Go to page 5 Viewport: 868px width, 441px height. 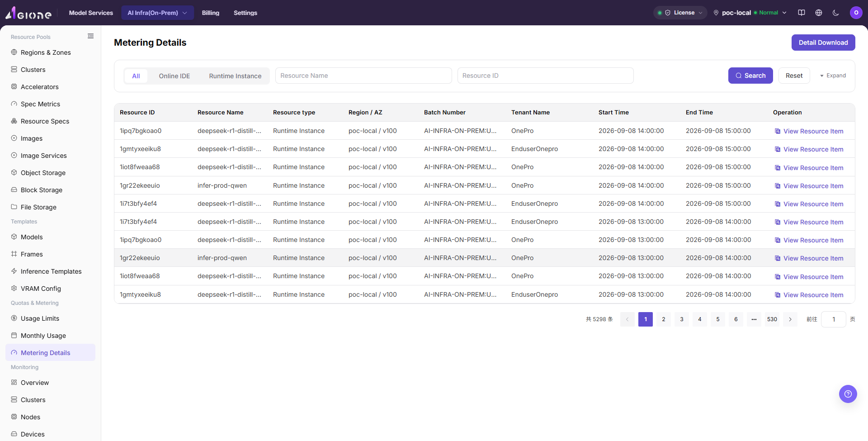[718, 319]
